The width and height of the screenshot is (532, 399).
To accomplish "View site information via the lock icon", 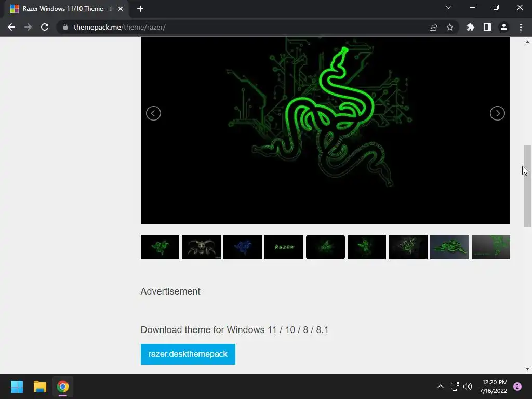I will [65, 27].
